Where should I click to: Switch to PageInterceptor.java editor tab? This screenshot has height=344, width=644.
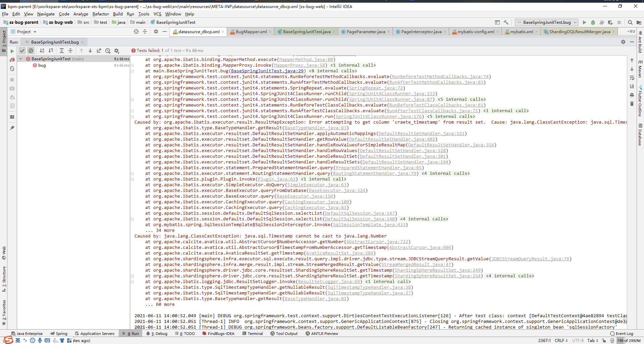(421, 32)
